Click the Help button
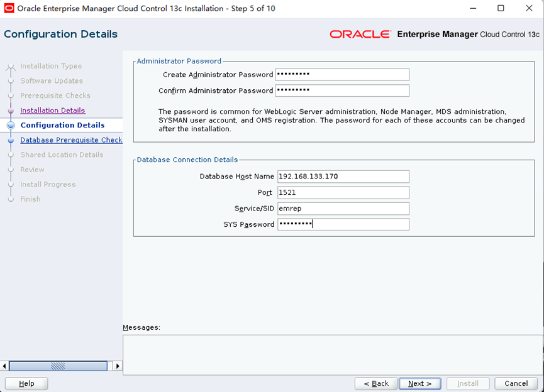 coord(26,383)
